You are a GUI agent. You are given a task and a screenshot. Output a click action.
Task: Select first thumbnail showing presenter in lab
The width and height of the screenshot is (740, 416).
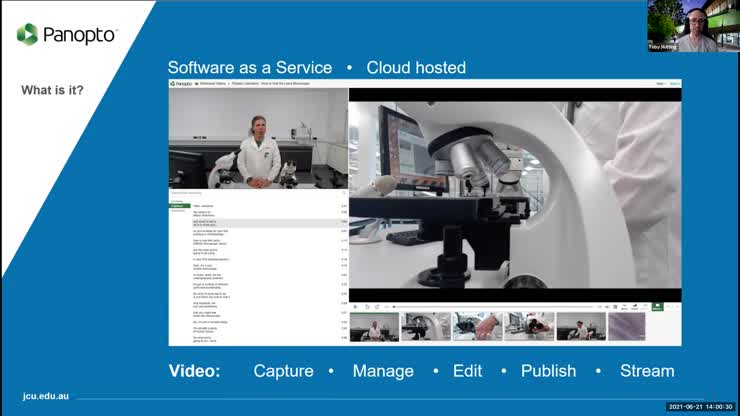[x=374, y=326]
